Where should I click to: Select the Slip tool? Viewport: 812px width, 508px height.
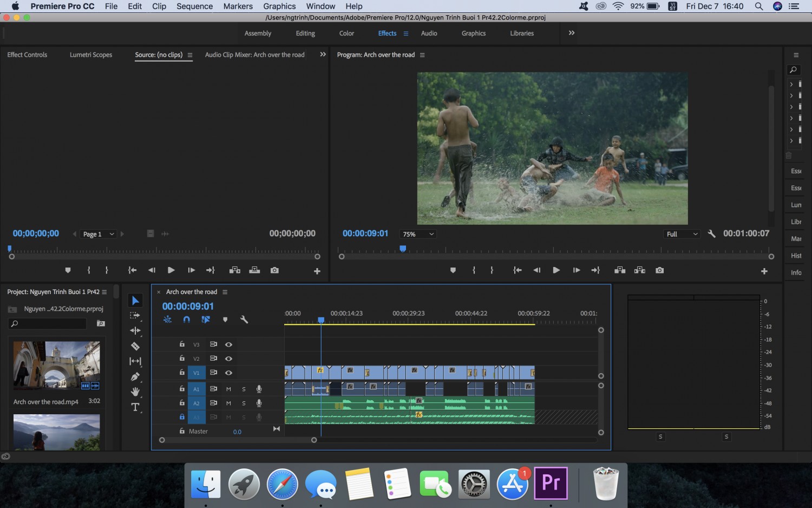(135, 361)
